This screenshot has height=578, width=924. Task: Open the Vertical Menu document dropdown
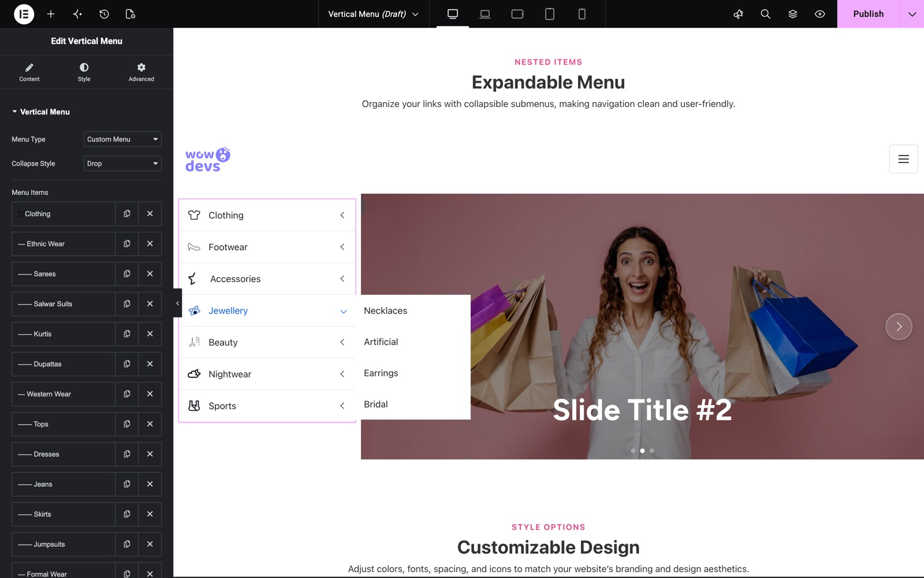[374, 14]
